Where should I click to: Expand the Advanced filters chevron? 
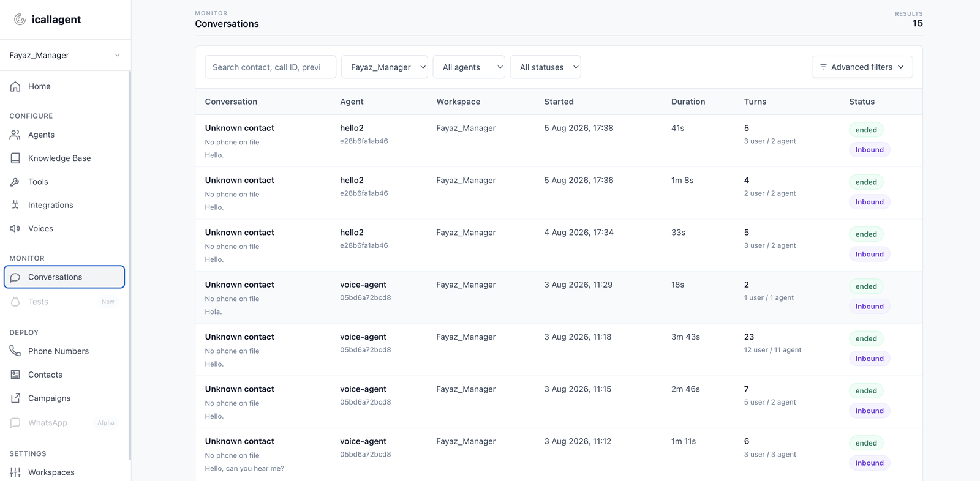(900, 67)
